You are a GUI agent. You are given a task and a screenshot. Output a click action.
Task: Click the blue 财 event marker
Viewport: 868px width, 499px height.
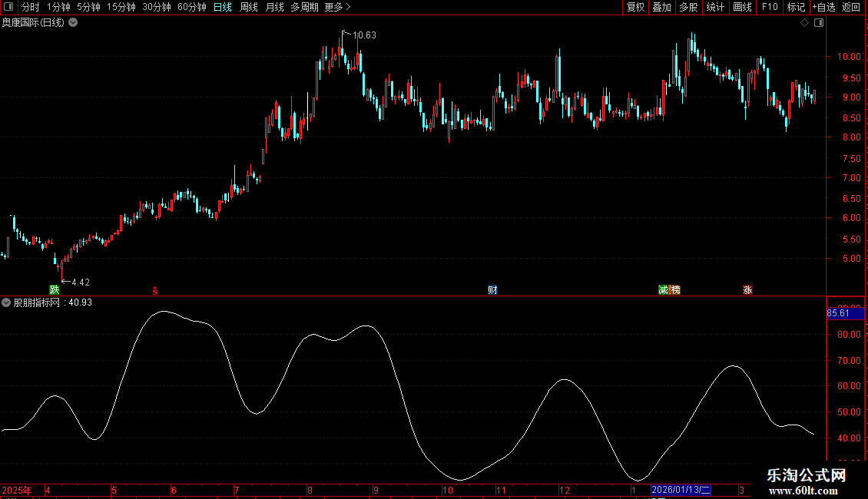[x=492, y=290]
